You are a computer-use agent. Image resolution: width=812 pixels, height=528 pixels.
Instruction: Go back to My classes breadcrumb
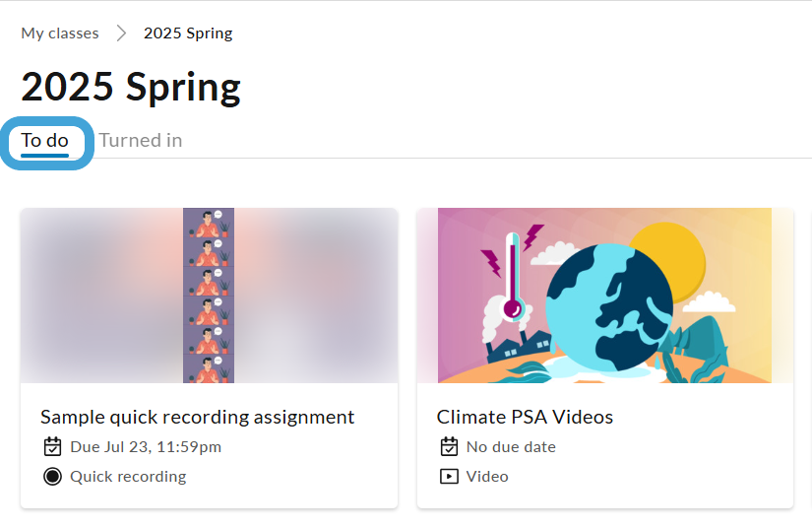(60, 33)
